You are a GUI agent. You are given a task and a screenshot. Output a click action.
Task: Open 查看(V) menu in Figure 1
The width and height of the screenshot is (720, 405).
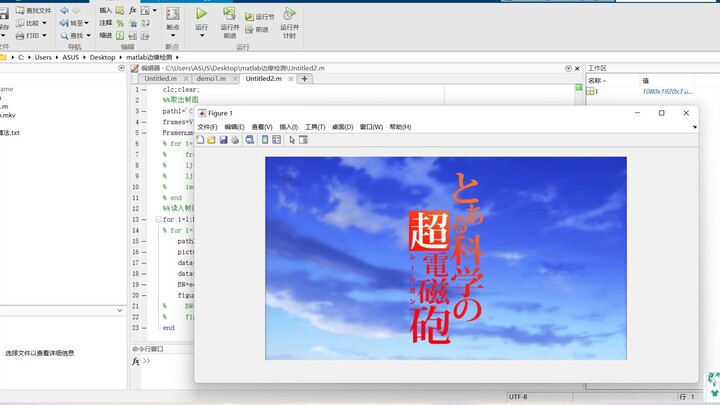[262, 127]
